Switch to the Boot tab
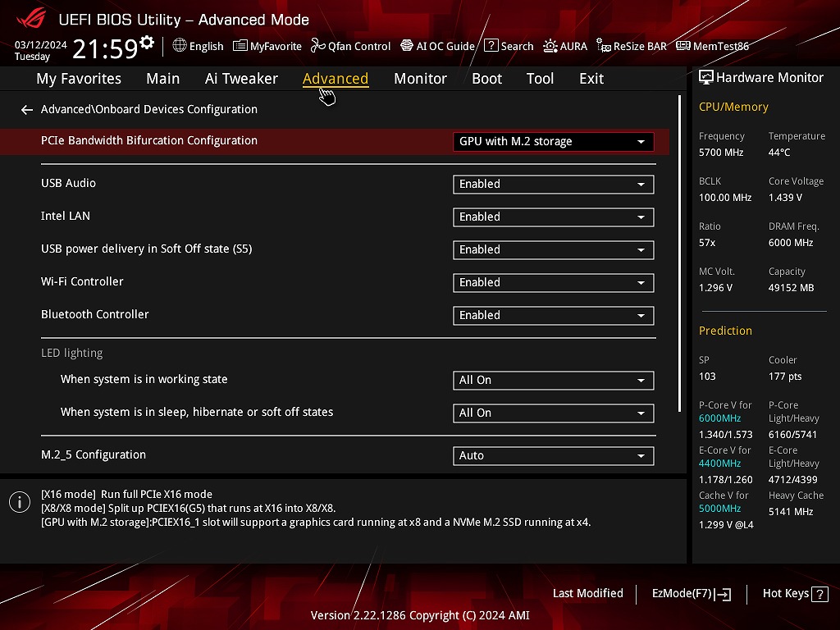This screenshot has height=630, width=840. point(486,79)
